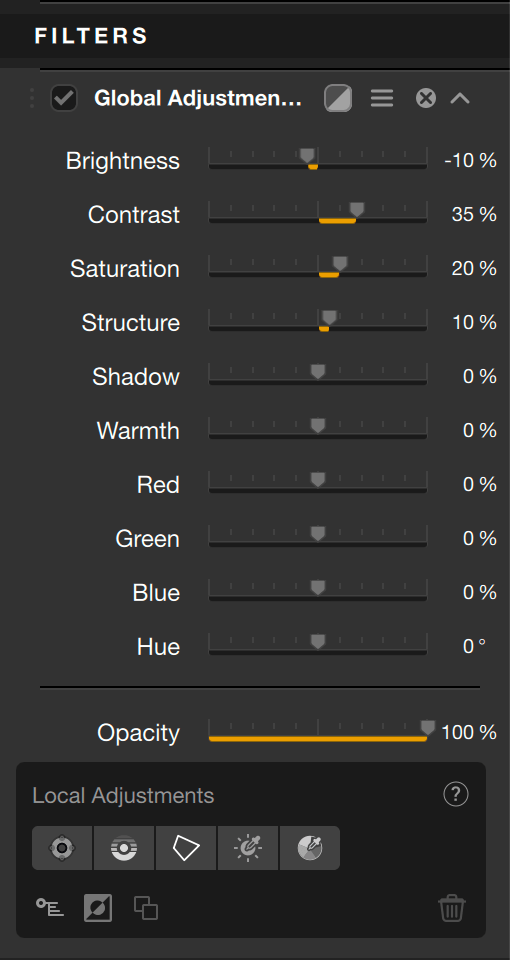
Task: Add a Control Point local adjustment
Action: pos(62,848)
